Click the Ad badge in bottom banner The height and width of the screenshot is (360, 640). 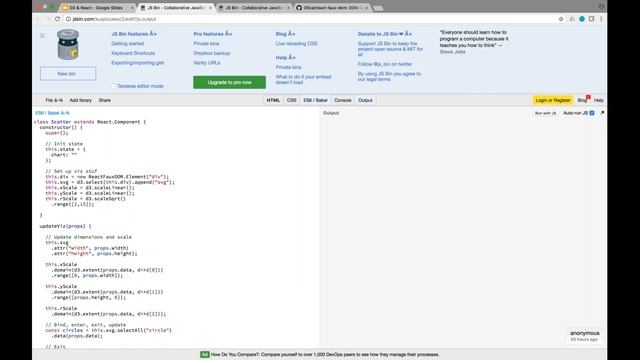coord(204,354)
